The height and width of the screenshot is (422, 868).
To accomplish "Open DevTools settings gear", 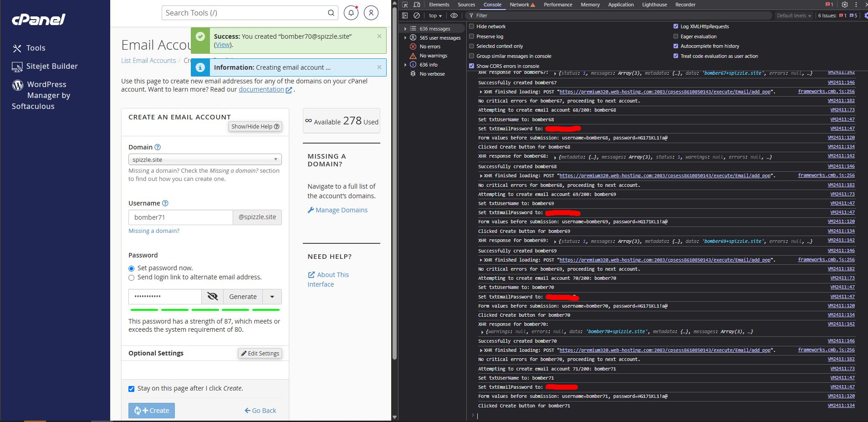I will tap(845, 5).
